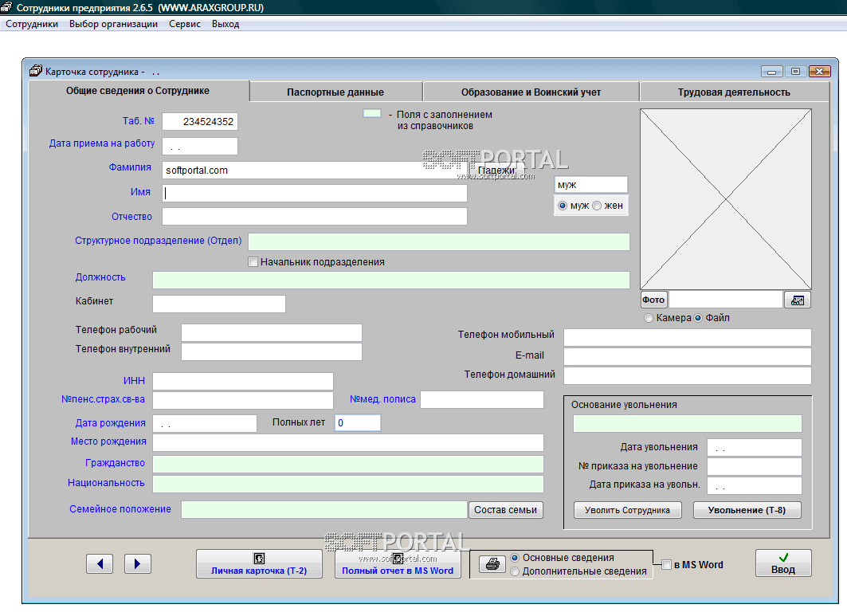Click 'Телефон домашний' input field
Image resolution: width=847 pixels, height=616 pixels.
[x=688, y=375]
